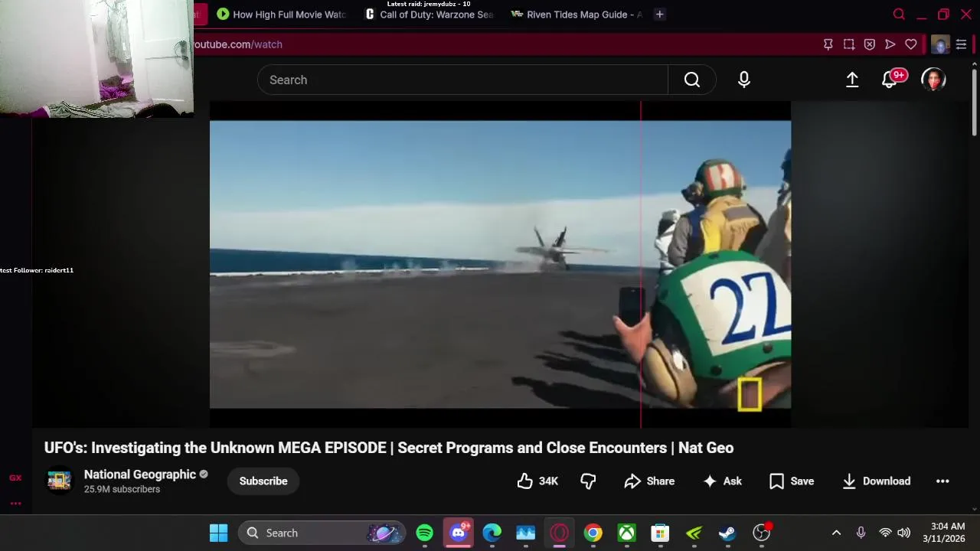The height and width of the screenshot is (551, 980).
Task: Open volume speaker tray icon
Action: (904, 533)
